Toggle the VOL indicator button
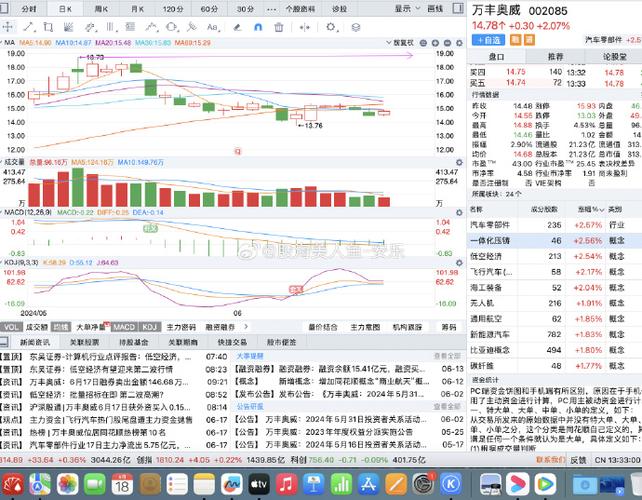Image resolution: width=642 pixels, height=500 pixels. click(11, 327)
